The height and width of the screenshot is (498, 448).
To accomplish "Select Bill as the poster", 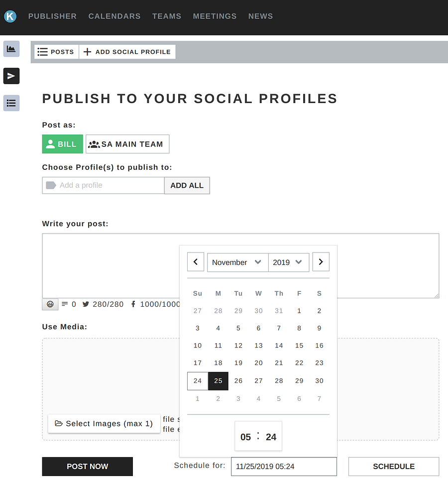I will 62,144.
